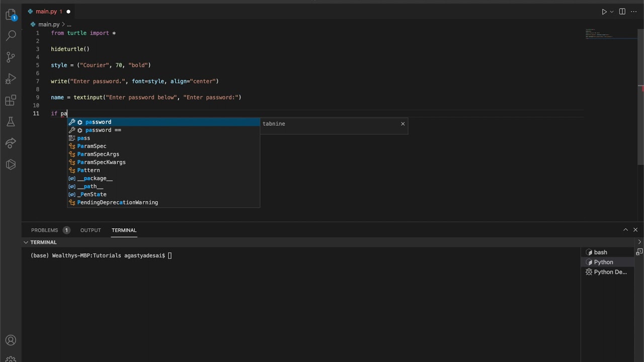Viewport: 644px width, 362px height.
Task: Click the breadcrumb ellipsis after main.py
Action: 69,24
